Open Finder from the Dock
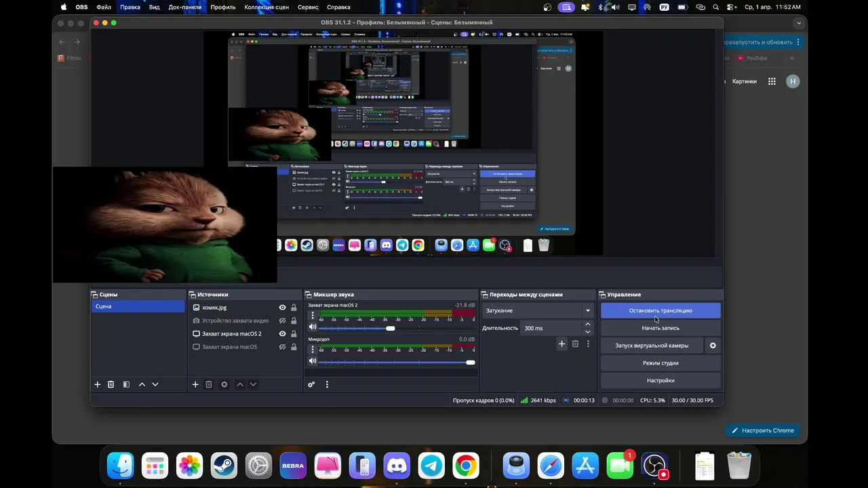 (x=121, y=466)
